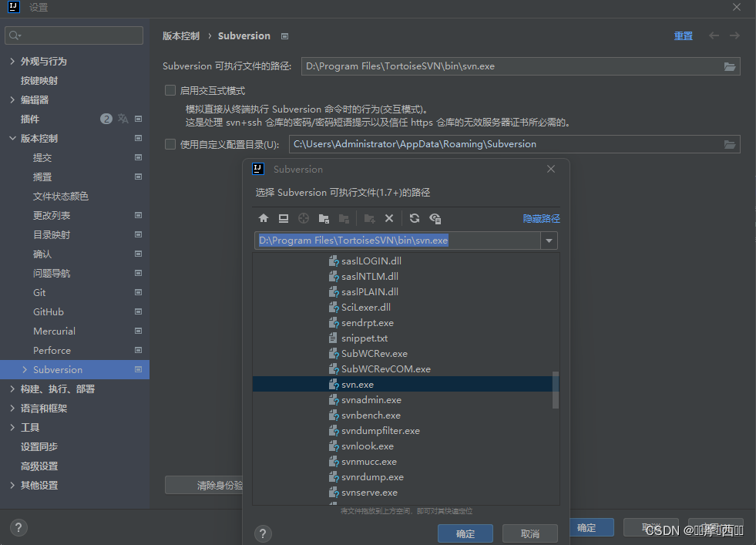
Task: Click the file chooser path text field
Action: (398, 241)
